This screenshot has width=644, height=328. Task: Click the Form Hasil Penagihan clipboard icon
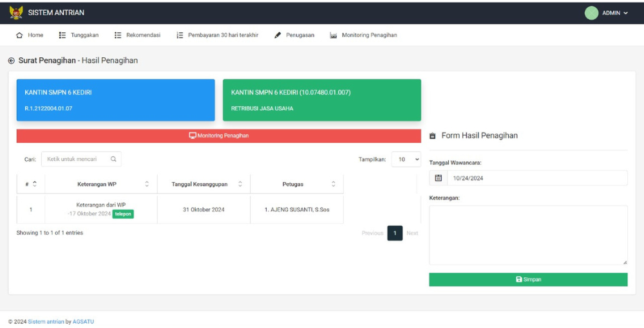click(x=433, y=136)
